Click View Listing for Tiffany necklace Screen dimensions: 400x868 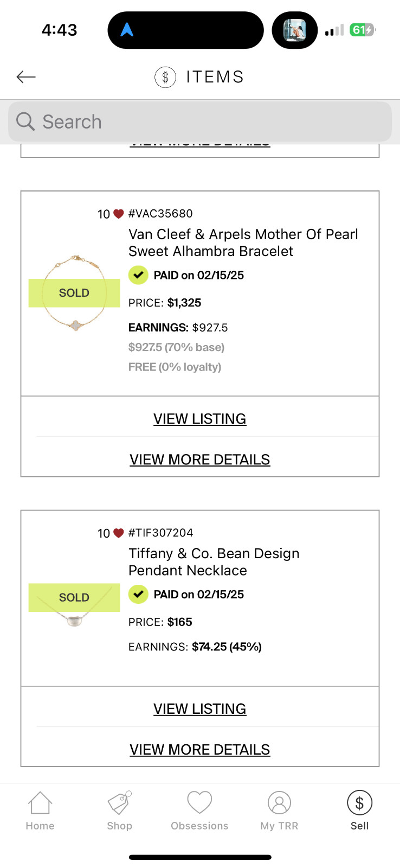coord(200,709)
